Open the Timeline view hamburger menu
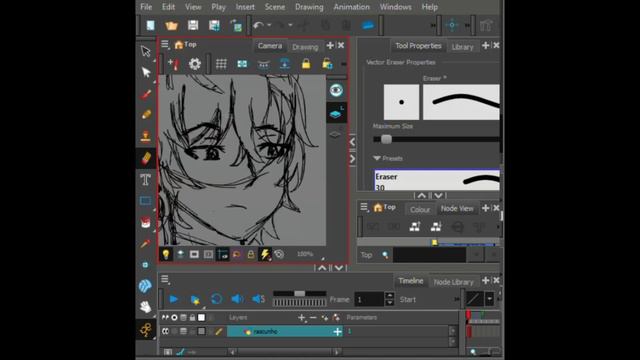Screen dimensions: 640x360 (x=165, y=279)
